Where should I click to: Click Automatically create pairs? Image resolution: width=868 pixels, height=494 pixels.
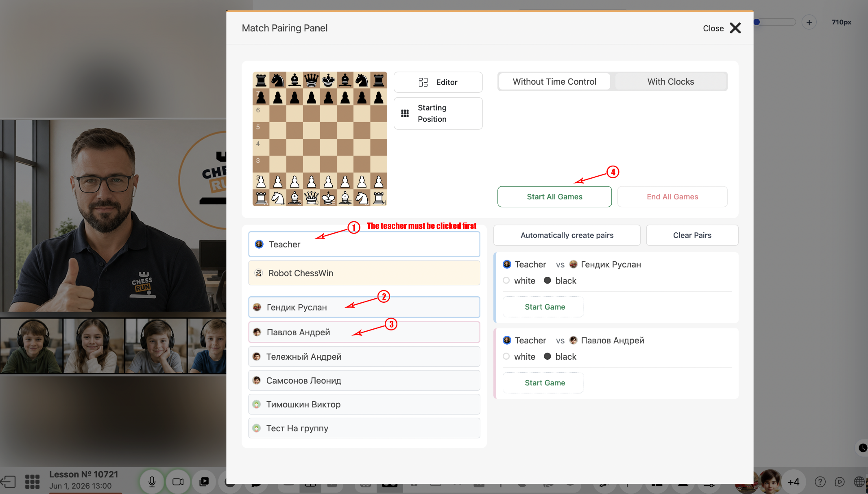click(567, 235)
